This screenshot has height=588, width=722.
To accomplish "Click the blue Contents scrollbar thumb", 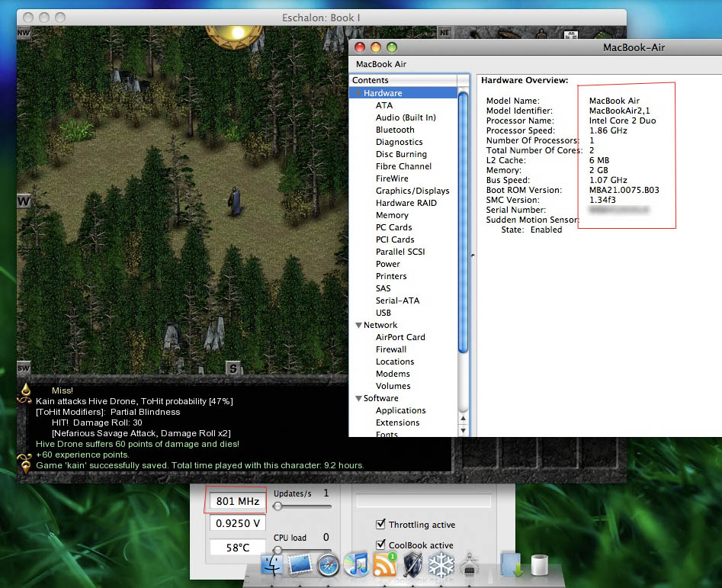I will tap(464, 223).
